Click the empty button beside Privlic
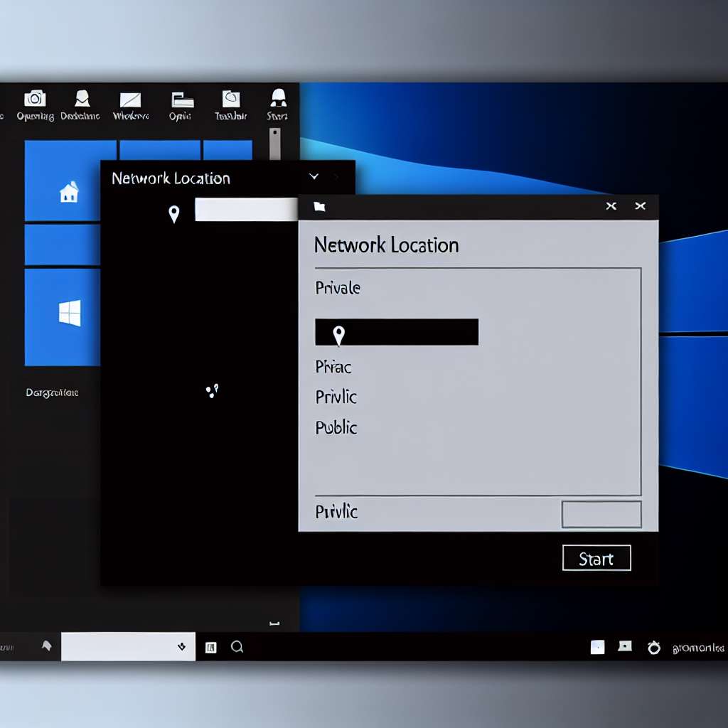The height and width of the screenshot is (728, 728). coord(601,514)
